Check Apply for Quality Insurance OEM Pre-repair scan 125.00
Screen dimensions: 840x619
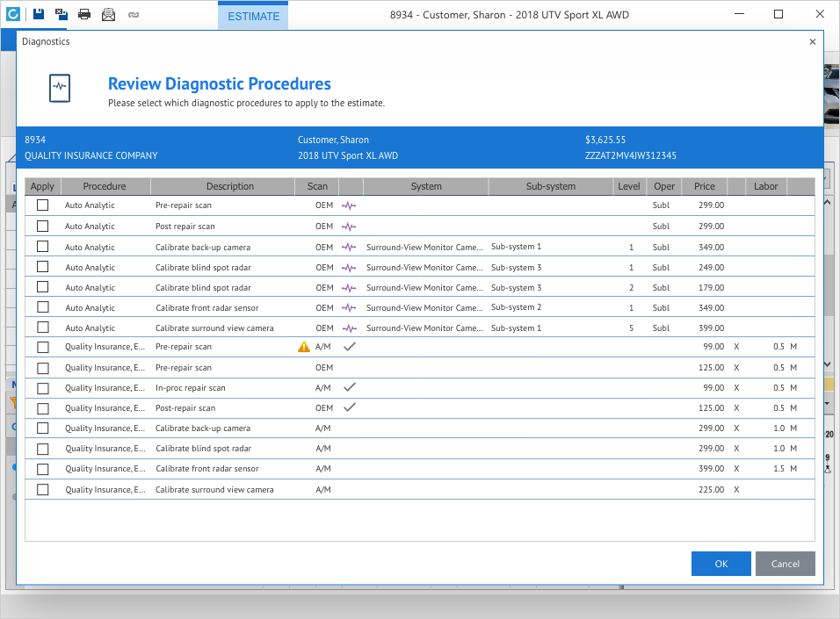(43, 369)
